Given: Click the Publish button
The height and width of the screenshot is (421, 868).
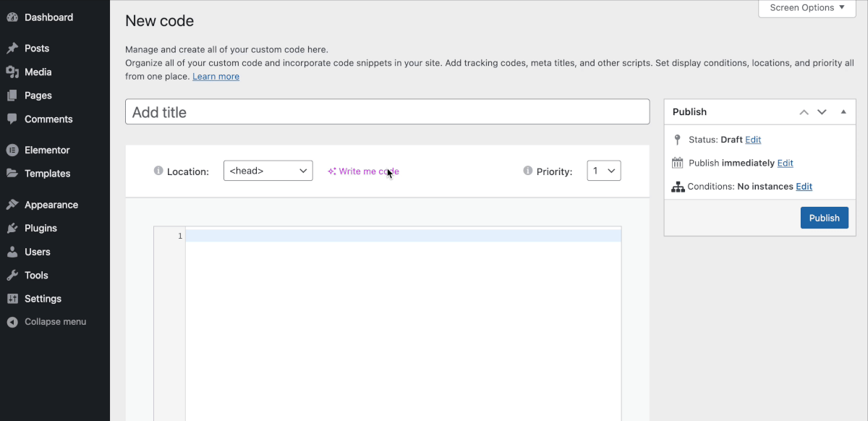Looking at the screenshot, I should click(824, 217).
